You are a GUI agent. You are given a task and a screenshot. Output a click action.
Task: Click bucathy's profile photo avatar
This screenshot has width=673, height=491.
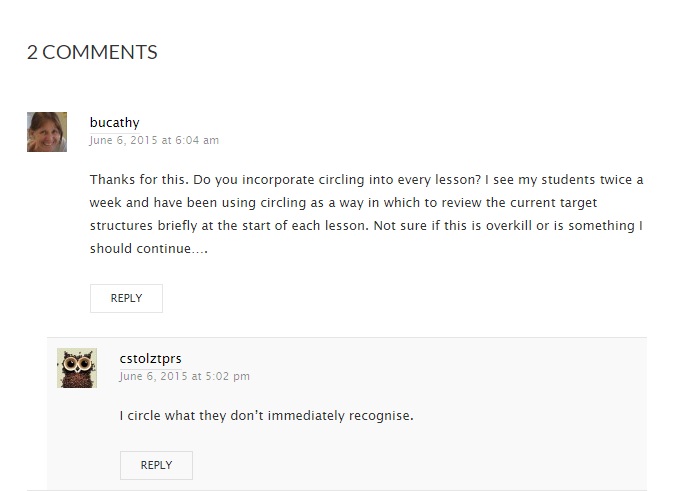pos(47,132)
